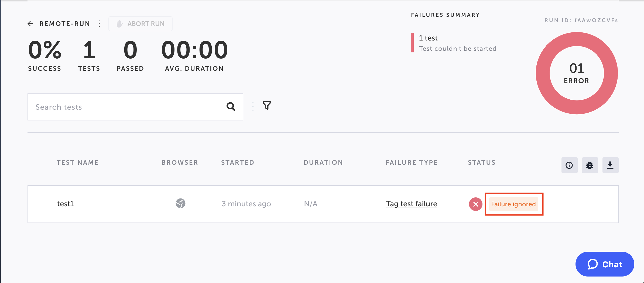Click the bug report icon button
644x283 pixels.
(x=590, y=165)
